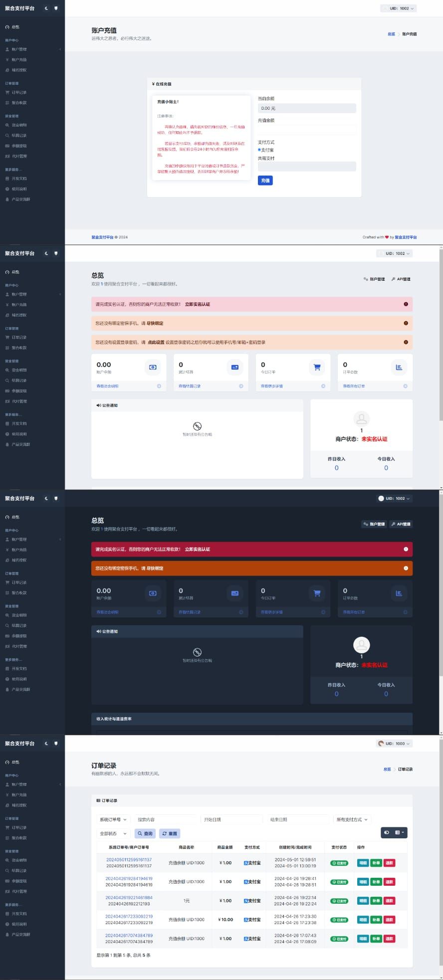Click shield icon in 账户充值 page sidebar header
The width and height of the screenshot is (443, 980).
tap(56, 8)
